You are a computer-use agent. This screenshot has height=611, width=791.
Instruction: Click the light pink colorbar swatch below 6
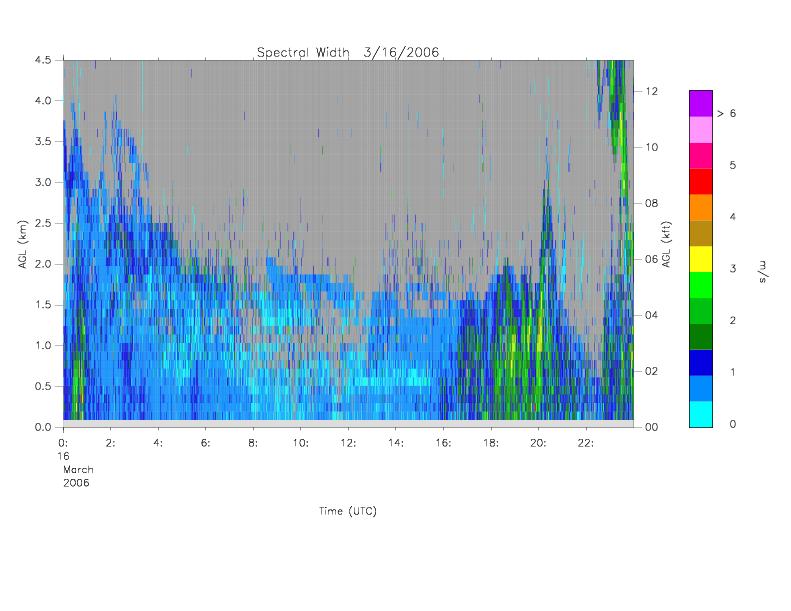701,130
